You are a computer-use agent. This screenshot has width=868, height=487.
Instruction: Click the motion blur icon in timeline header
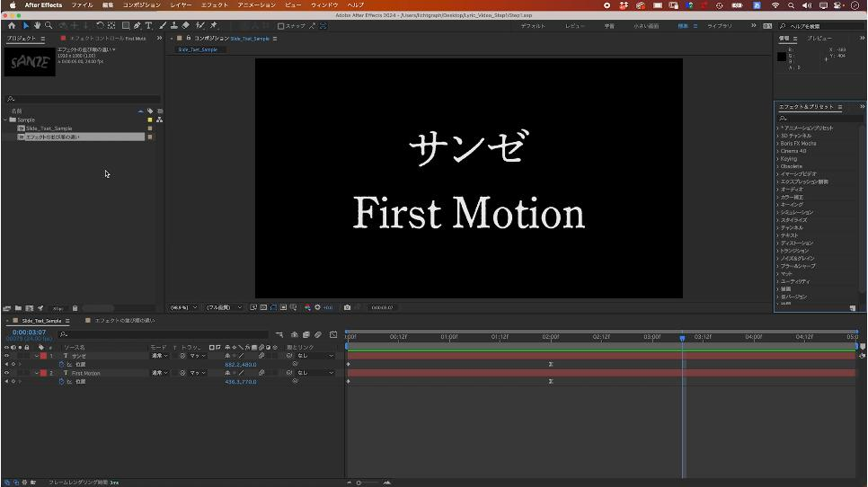point(318,334)
